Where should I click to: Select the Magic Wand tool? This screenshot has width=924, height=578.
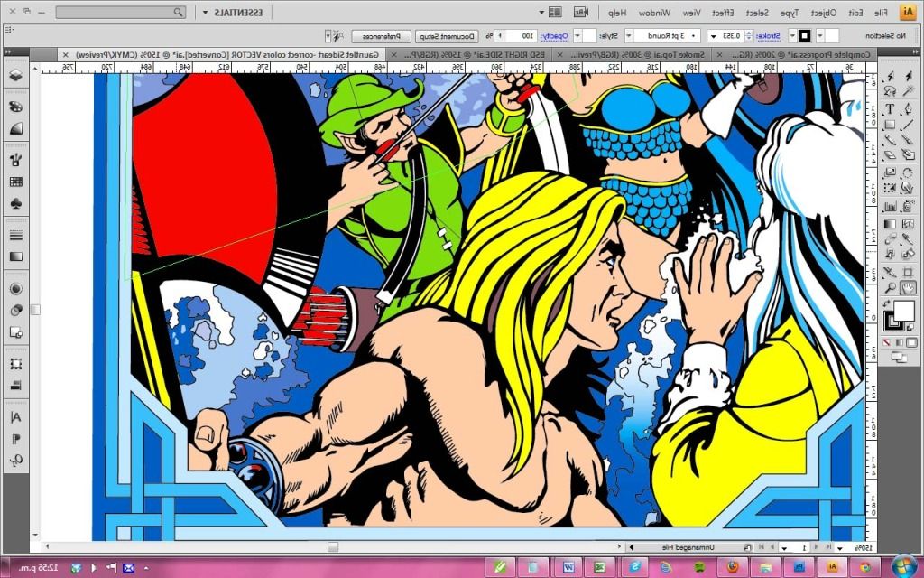(x=908, y=91)
